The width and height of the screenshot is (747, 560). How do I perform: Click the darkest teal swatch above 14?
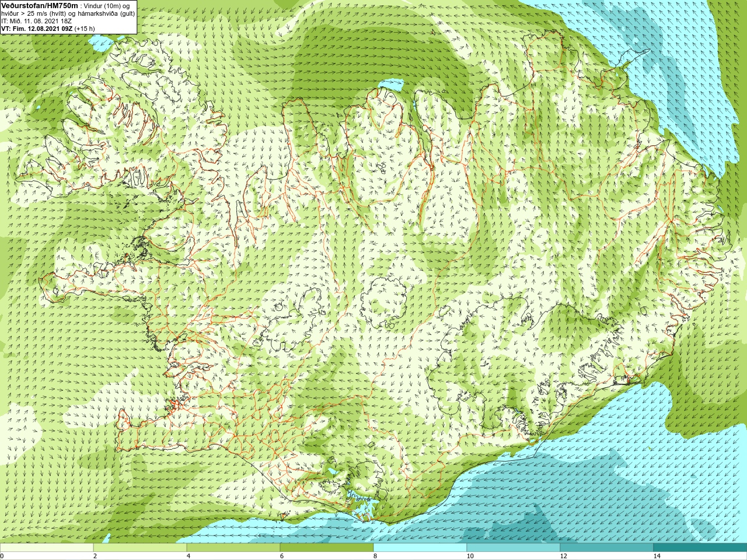700,548
